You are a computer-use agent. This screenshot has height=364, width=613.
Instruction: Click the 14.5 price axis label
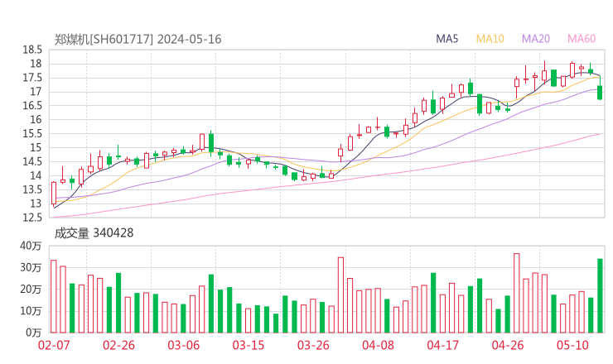tap(32, 161)
